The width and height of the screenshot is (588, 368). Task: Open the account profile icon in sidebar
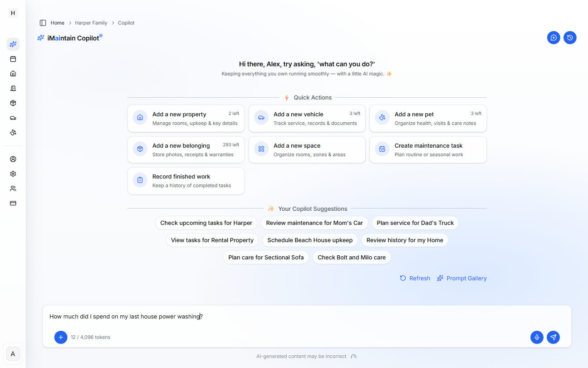point(13,159)
